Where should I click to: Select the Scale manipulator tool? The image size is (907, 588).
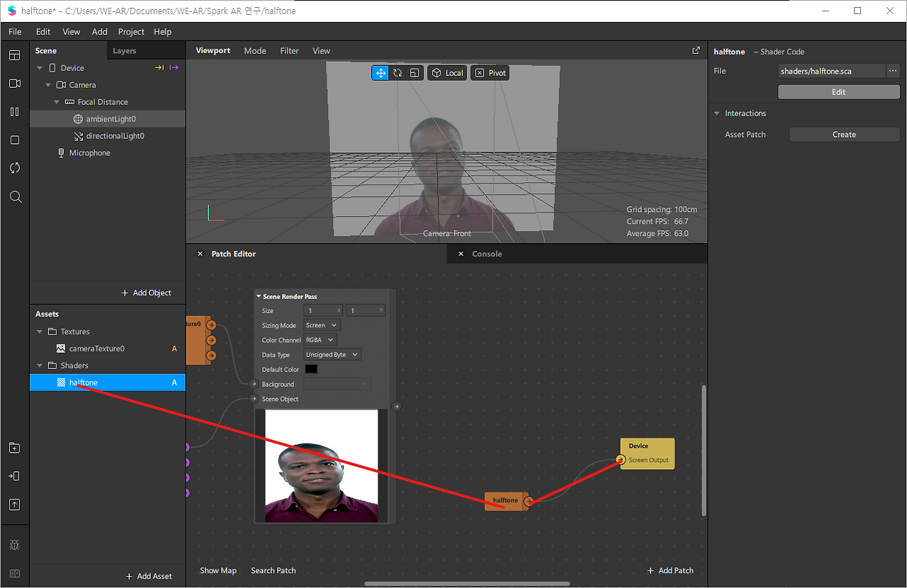415,73
